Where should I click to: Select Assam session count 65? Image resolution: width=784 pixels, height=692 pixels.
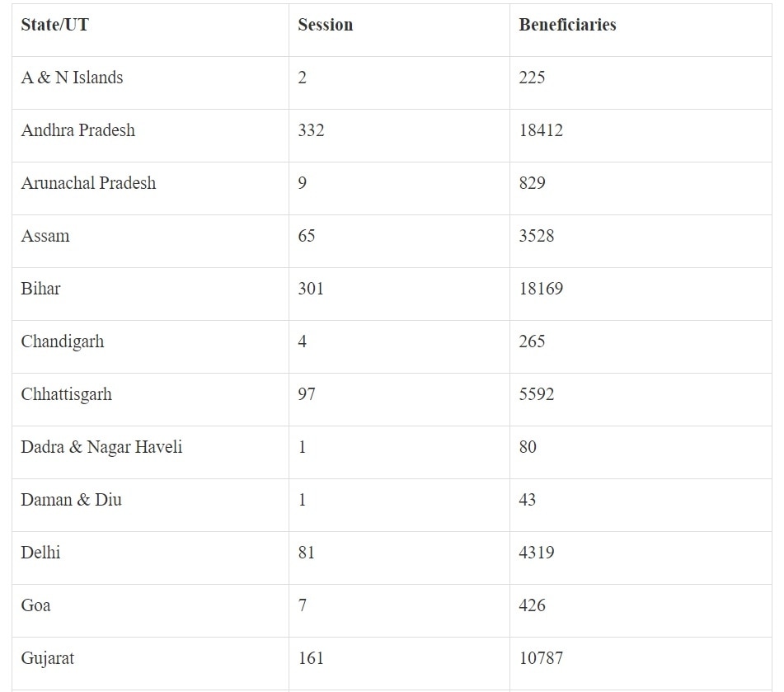click(307, 236)
